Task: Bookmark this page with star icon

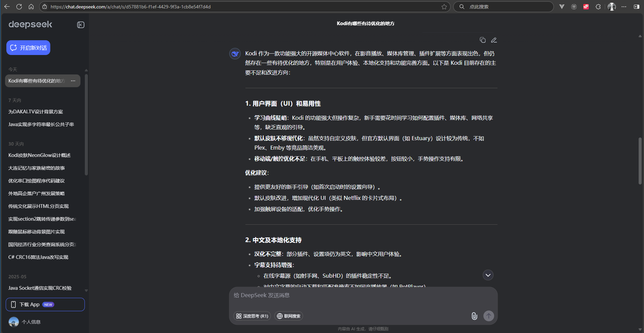Action: pyautogui.click(x=444, y=7)
